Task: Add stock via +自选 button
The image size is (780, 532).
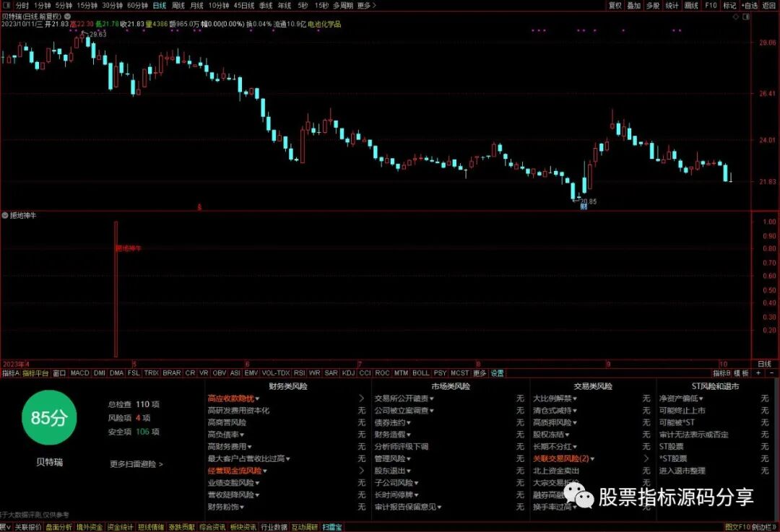Action: tap(750, 6)
